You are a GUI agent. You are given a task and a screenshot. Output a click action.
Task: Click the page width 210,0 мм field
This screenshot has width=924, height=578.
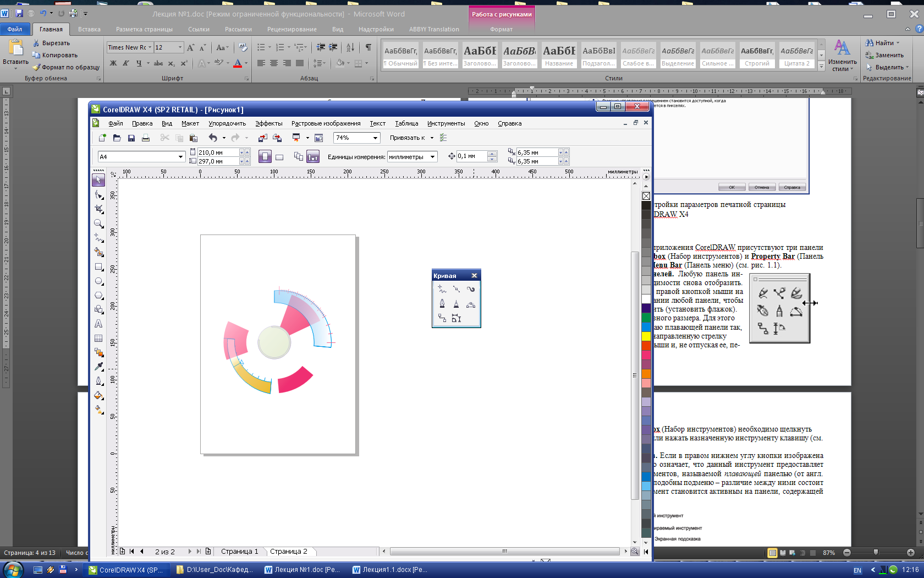(x=218, y=152)
